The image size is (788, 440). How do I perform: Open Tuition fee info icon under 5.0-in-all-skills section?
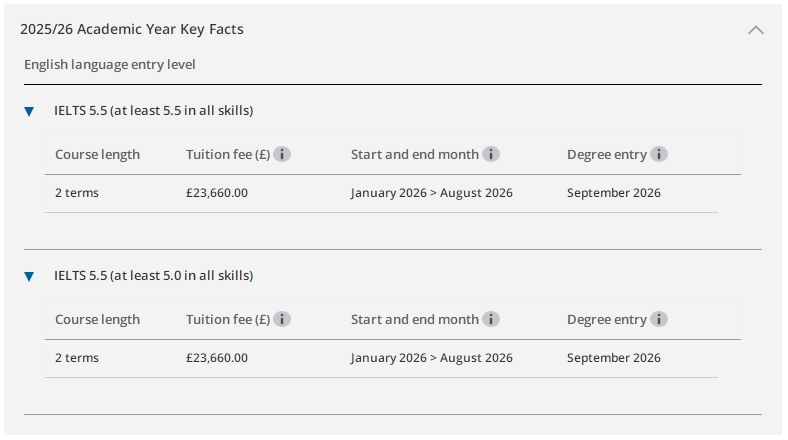282,319
